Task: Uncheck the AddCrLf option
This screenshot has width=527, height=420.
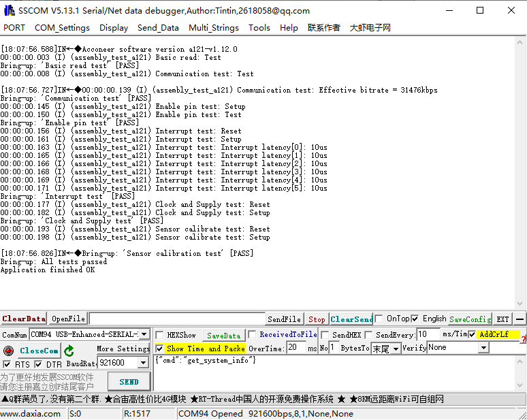Action: click(x=472, y=334)
